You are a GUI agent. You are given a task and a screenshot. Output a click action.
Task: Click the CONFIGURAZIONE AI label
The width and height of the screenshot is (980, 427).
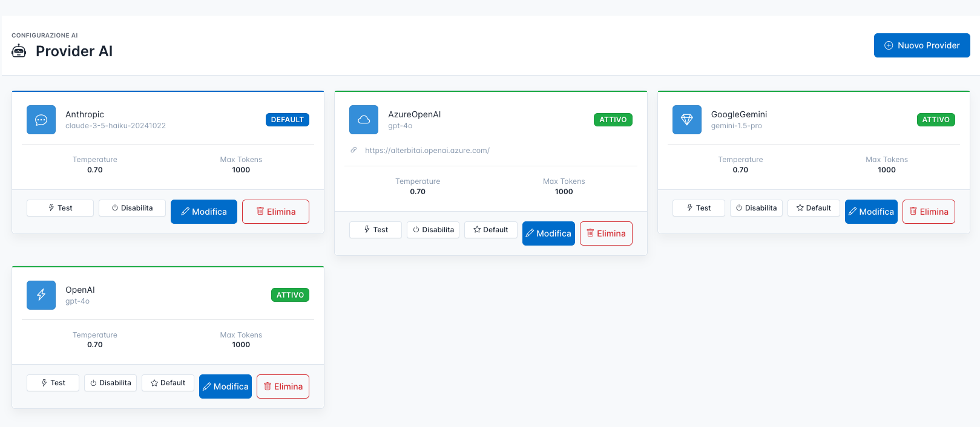[45, 35]
